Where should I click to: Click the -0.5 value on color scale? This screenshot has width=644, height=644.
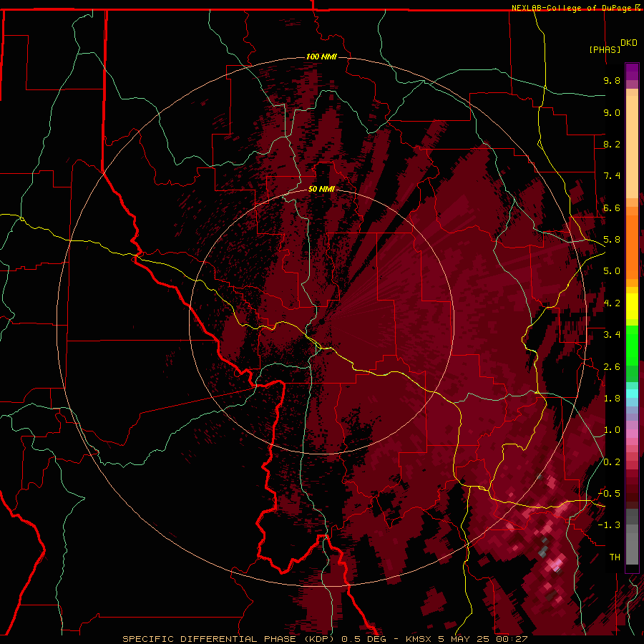coord(609,493)
